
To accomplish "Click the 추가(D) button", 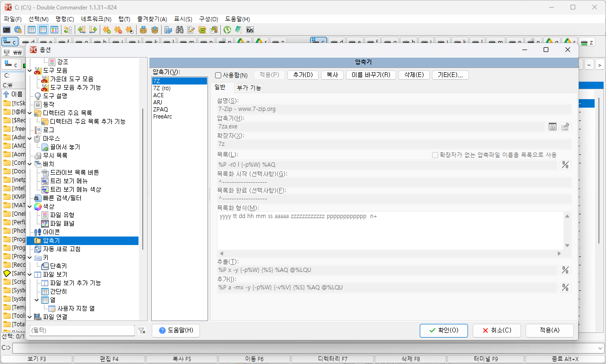I will tap(303, 75).
